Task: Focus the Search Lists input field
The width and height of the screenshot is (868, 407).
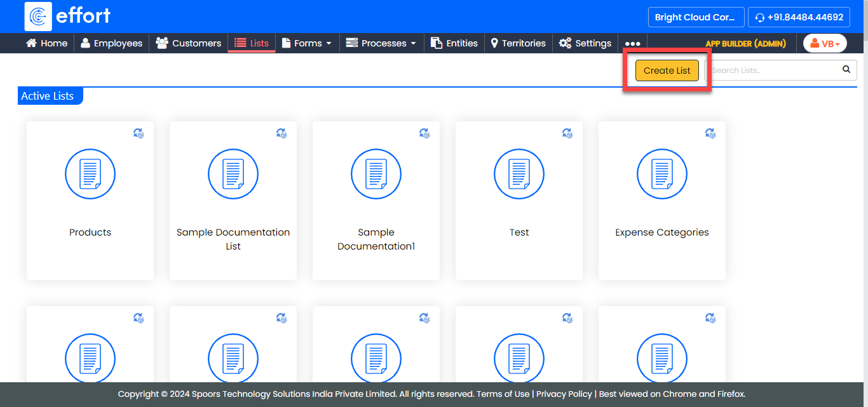Action: pos(772,70)
